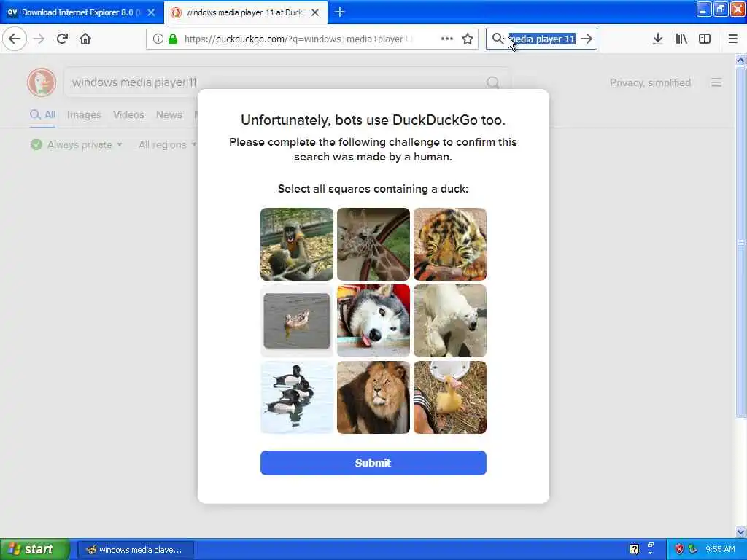The width and height of the screenshot is (747, 560).
Task: Switch to Download Internet Explorer 8.0 tab
Action: tap(82, 12)
